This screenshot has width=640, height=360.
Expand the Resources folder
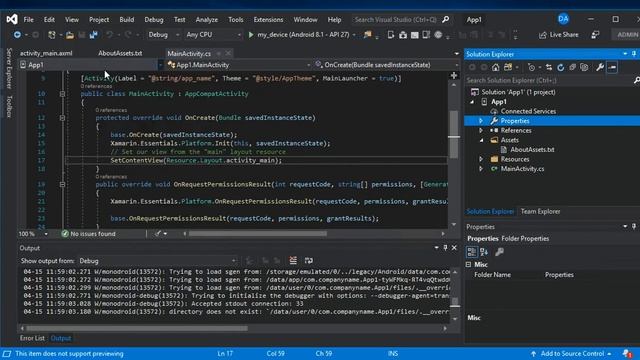tap(481, 159)
